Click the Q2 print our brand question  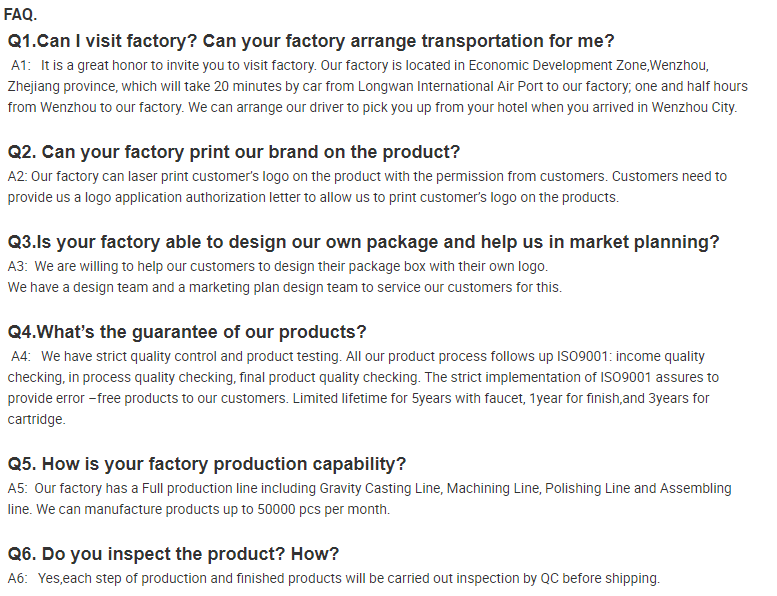click(233, 152)
